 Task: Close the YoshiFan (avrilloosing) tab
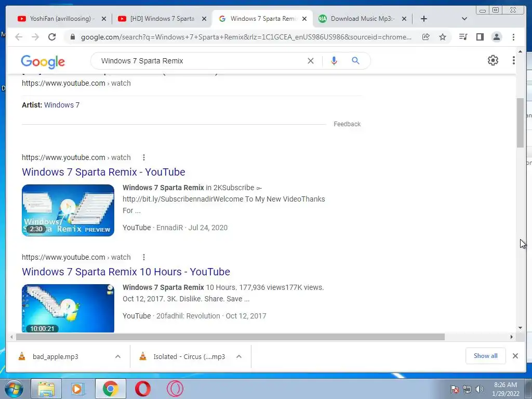104,19
